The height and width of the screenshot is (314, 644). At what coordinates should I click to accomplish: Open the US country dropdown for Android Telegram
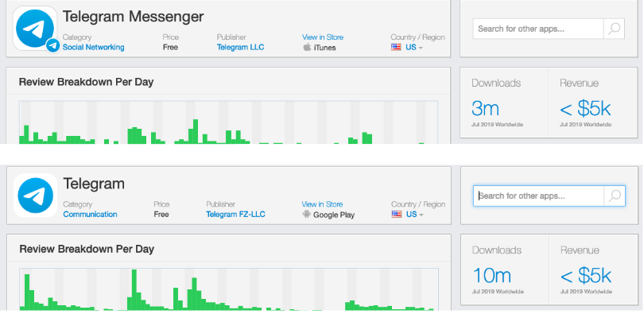(x=414, y=215)
